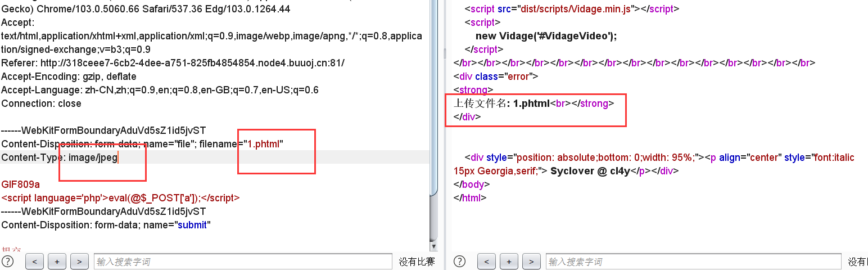
Task: Click the '没有比赛' match count in request panel
Action: pyautogui.click(x=417, y=262)
